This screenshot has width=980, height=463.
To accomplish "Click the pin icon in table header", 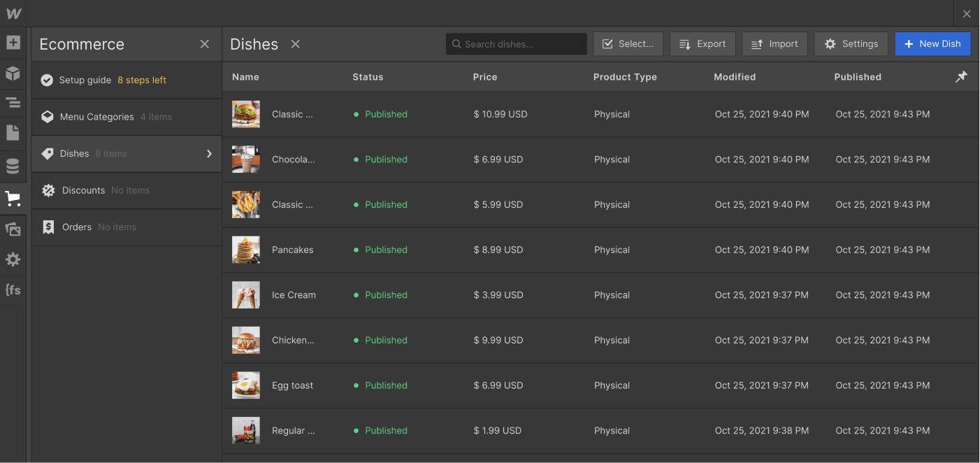I will [x=961, y=77].
